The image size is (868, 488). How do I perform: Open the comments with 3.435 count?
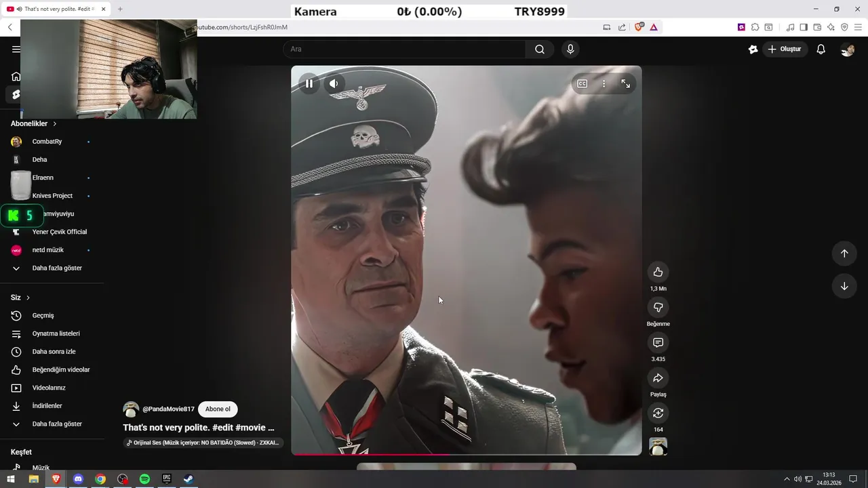pos(658,342)
